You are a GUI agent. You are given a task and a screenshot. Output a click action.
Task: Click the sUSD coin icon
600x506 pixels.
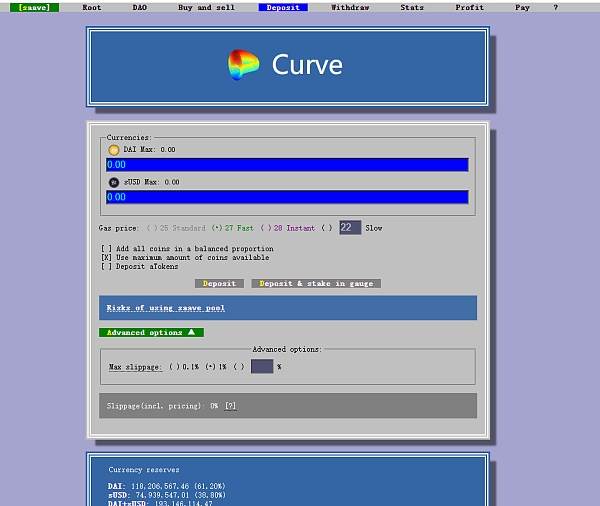(x=114, y=183)
